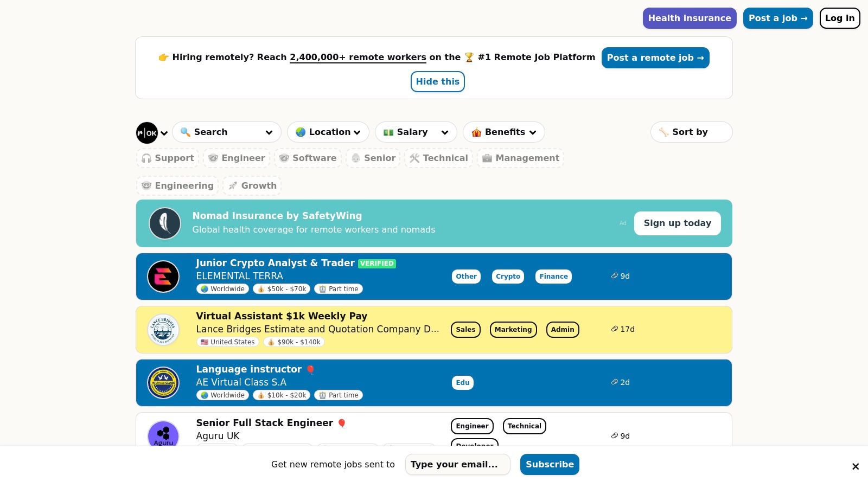The image size is (868, 488).
Task: Click the SafetyWing feather logo
Action: [x=165, y=223]
